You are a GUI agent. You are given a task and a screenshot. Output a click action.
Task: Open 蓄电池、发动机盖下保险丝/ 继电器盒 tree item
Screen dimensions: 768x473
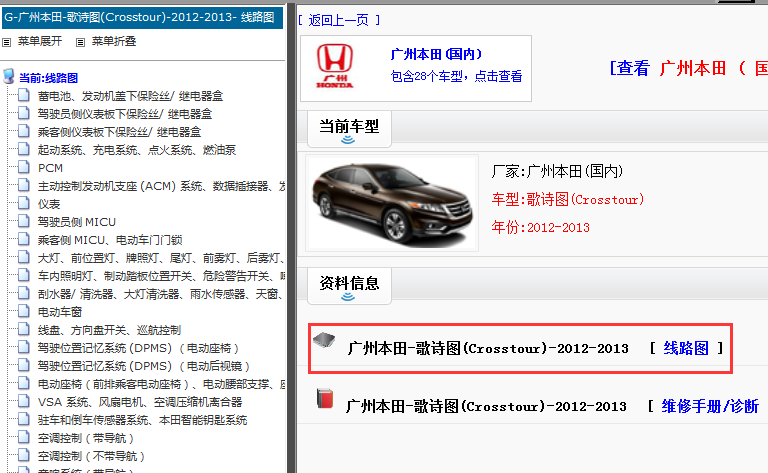click(130, 96)
